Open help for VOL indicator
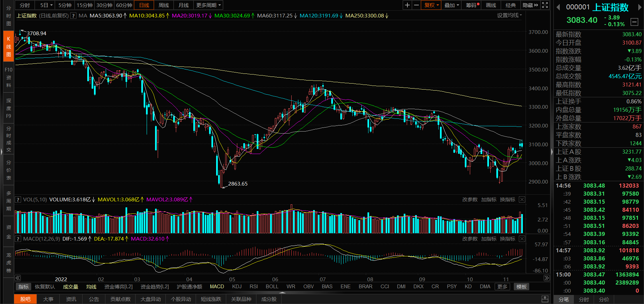This screenshot has height=304, width=644. point(18,200)
